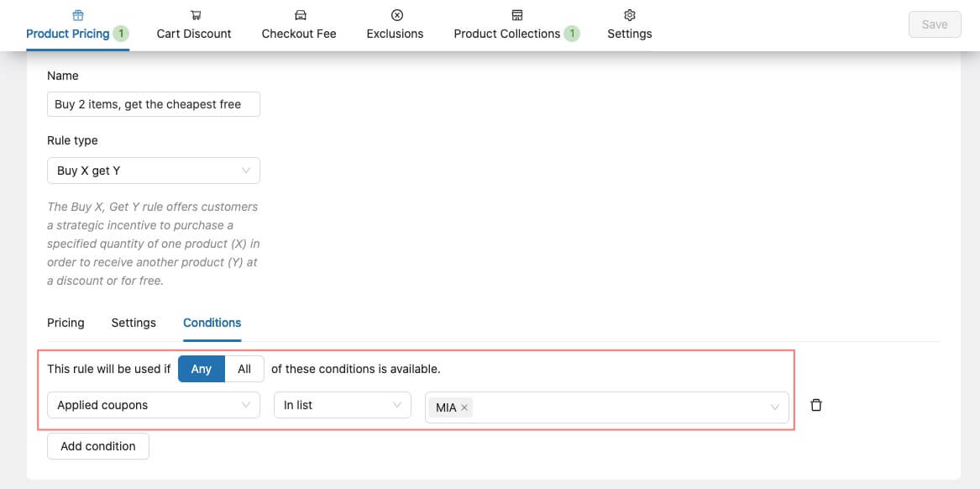Select the All conditions option
Image resolution: width=980 pixels, height=489 pixels.
point(244,369)
